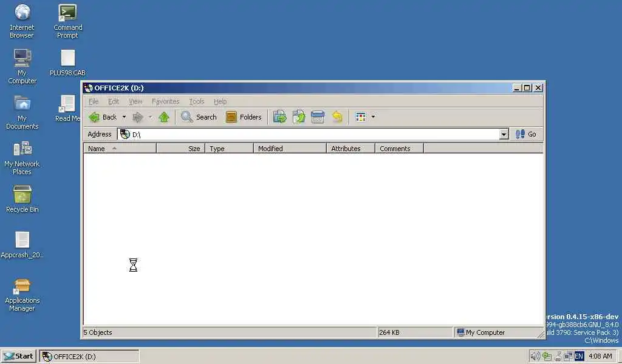Viewport: 622px width, 364px height.
Task: Open the Views dropdown arrow
Action: point(373,117)
